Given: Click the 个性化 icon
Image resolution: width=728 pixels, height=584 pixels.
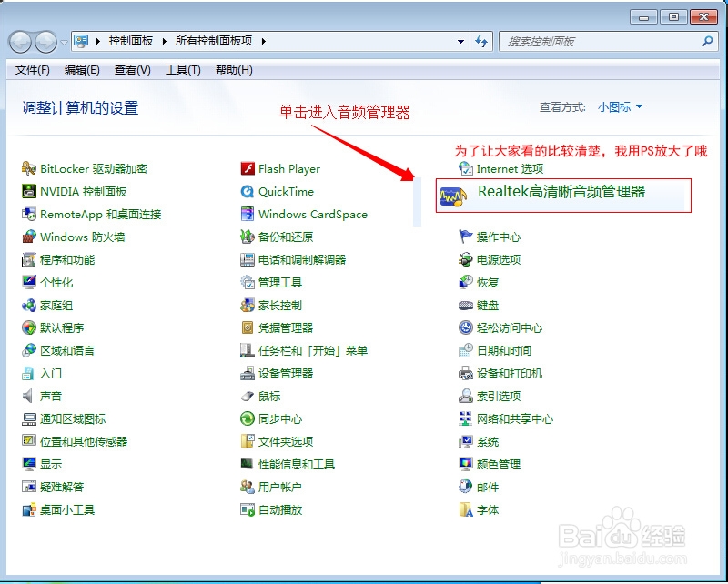Looking at the screenshot, I should pos(29,282).
